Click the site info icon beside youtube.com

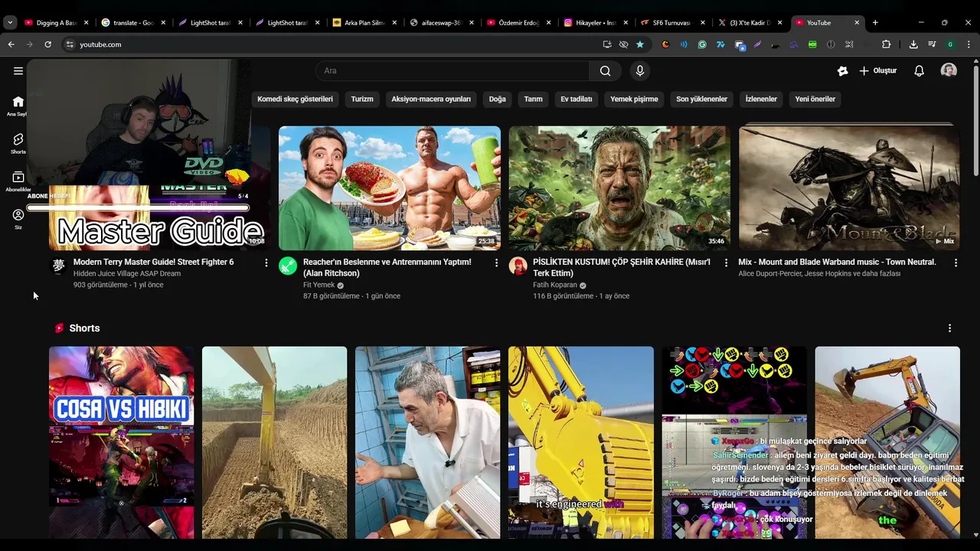click(x=70, y=44)
